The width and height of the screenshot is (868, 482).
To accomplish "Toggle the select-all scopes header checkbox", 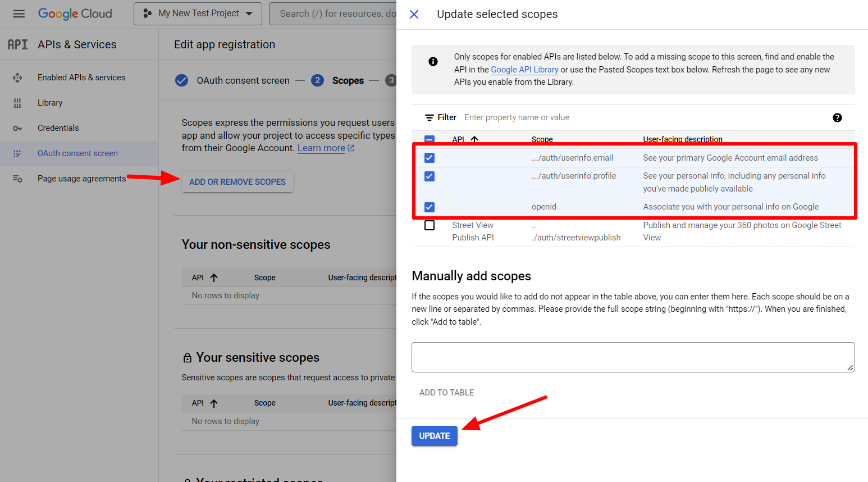I will point(430,139).
